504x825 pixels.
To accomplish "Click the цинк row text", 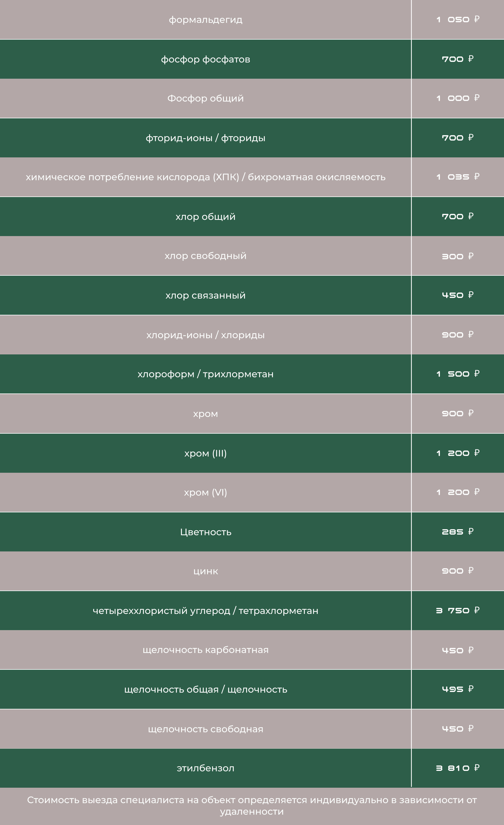I will point(205,571).
